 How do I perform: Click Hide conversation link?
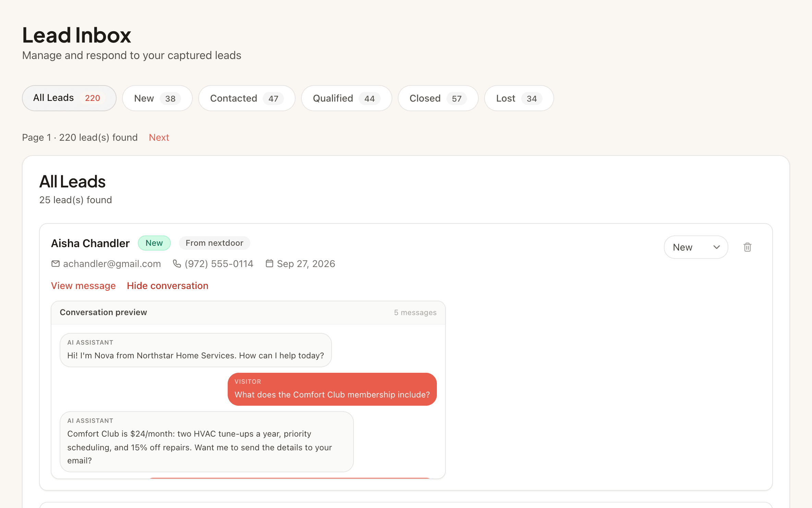(x=168, y=286)
